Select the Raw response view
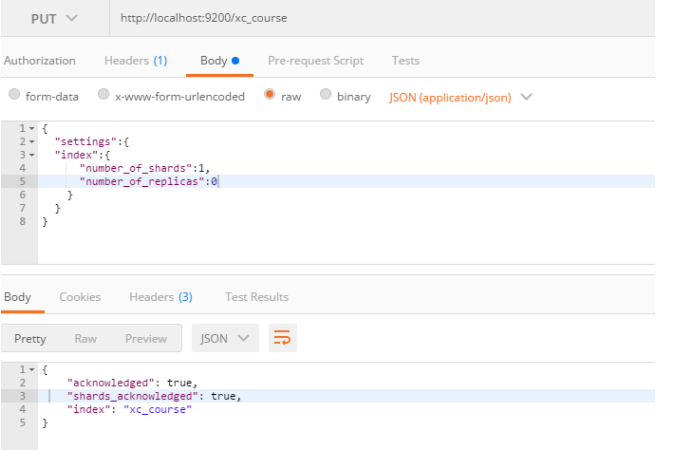 pyautogui.click(x=86, y=339)
